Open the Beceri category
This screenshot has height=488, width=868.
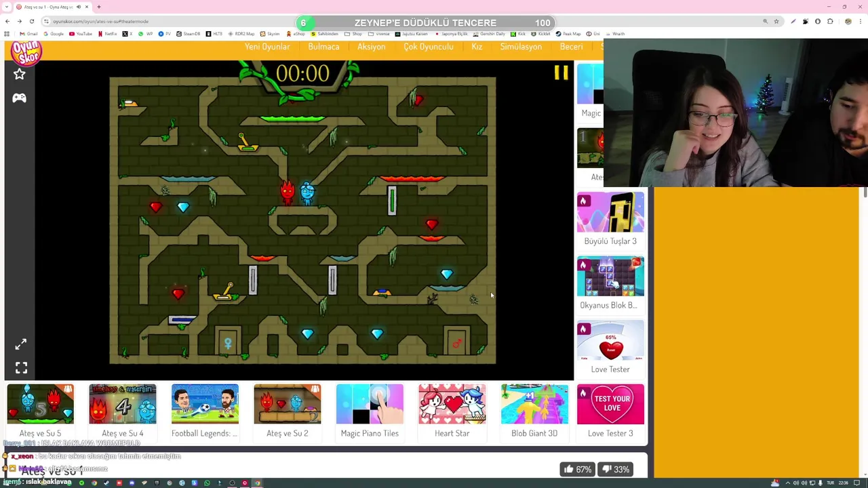571,47
